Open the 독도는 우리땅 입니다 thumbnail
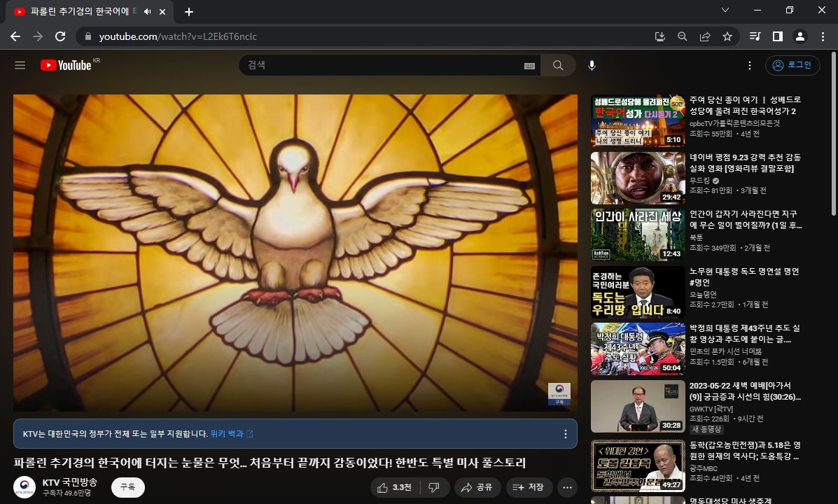The image size is (838, 504). click(638, 293)
